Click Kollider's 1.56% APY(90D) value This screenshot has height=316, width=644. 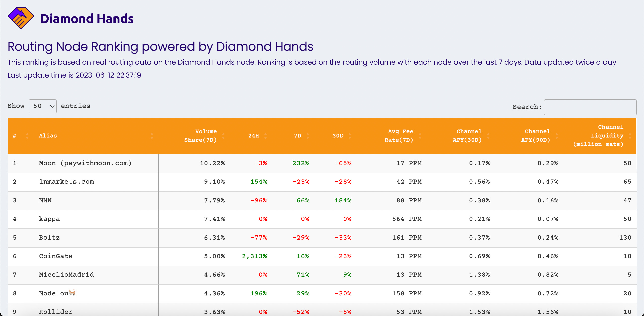click(548, 312)
